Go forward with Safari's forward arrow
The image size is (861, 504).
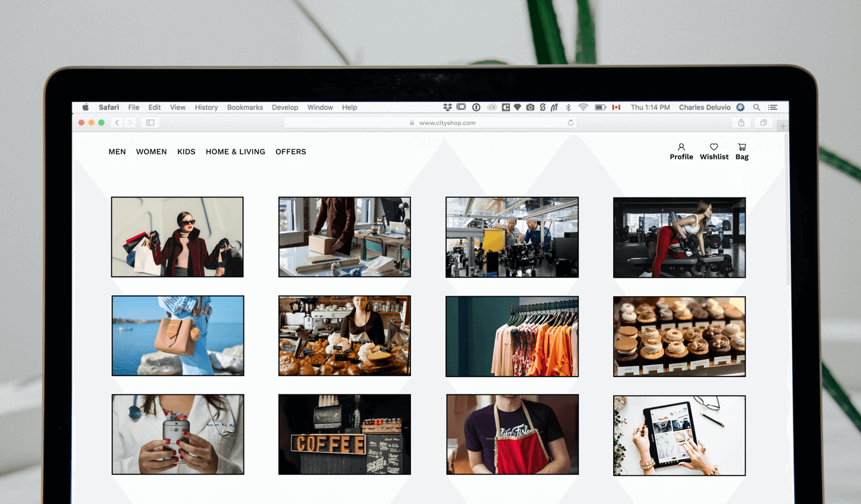click(x=130, y=123)
